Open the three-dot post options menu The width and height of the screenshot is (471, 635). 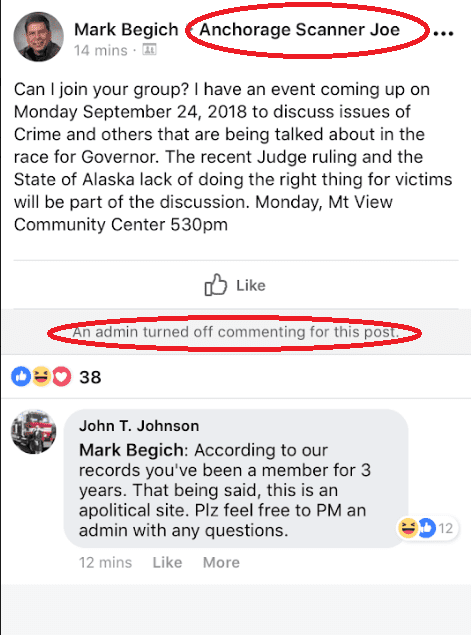443,33
